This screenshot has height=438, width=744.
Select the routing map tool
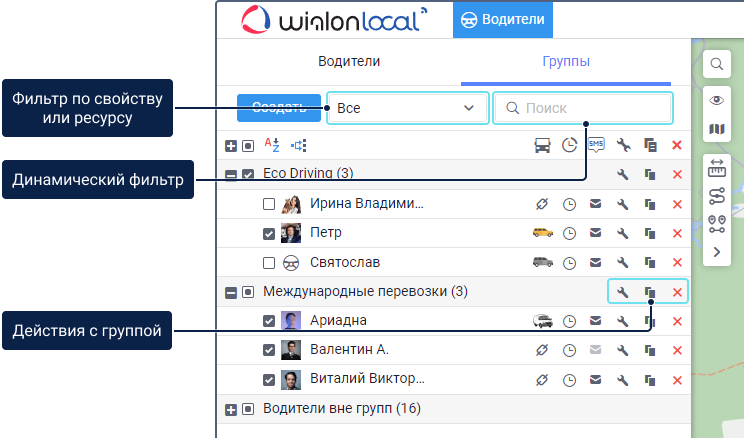pos(716,196)
